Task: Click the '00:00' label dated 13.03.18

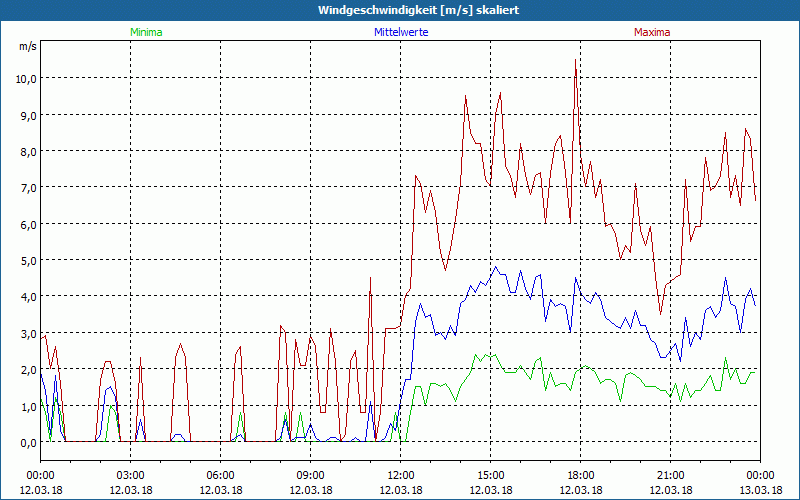Action: pos(760,476)
